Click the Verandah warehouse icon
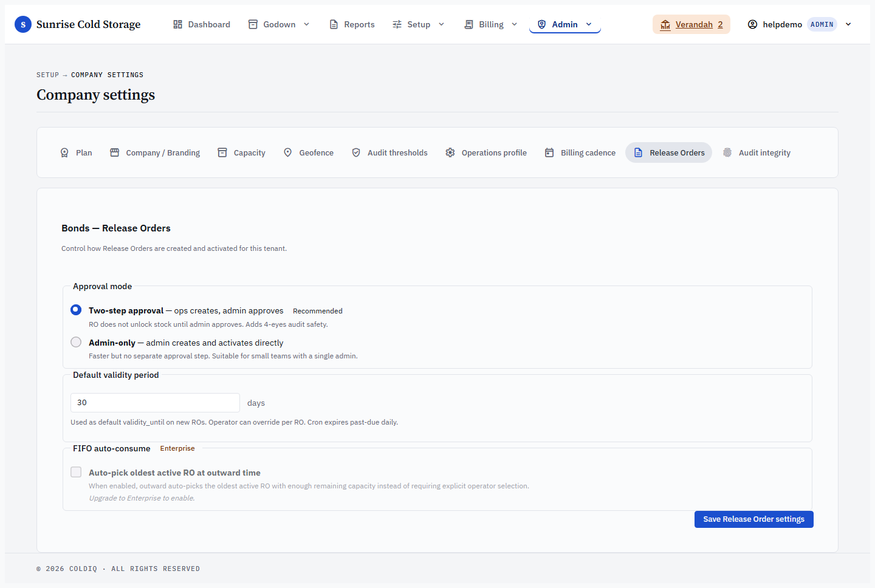875x588 pixels. click(x=665, y=24)
